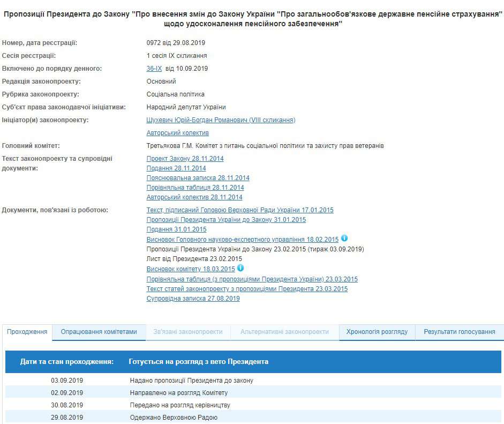This screenshot has height=424, width=504.
Task: Open expert management conclusion dated 18.02.2015
Action: tap(240, 239)
